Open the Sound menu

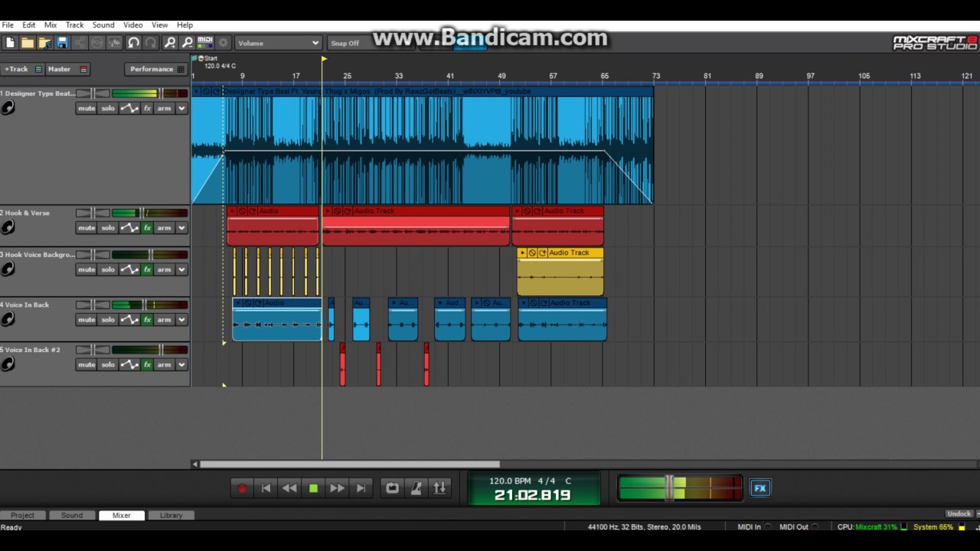coord(103,24)
